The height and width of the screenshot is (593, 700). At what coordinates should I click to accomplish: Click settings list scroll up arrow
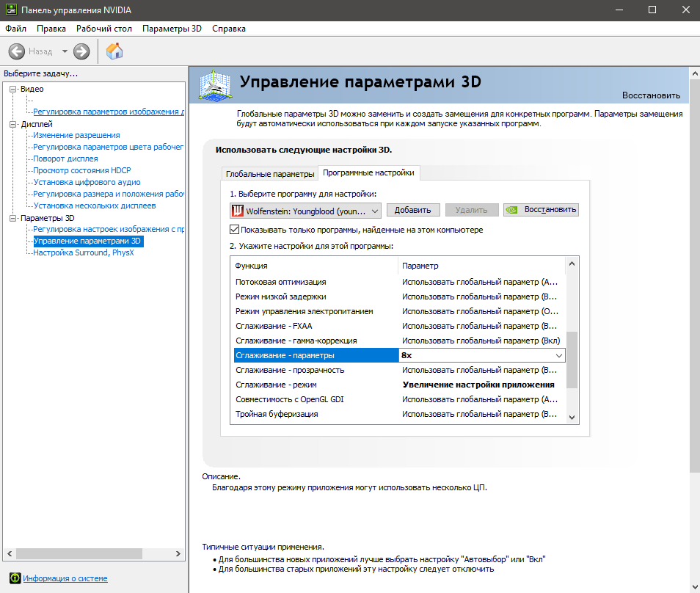(x=572, y=264)
